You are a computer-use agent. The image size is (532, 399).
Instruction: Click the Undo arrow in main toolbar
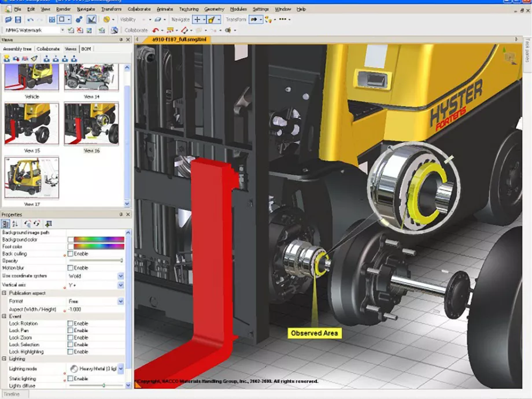[x=30, y=20]
